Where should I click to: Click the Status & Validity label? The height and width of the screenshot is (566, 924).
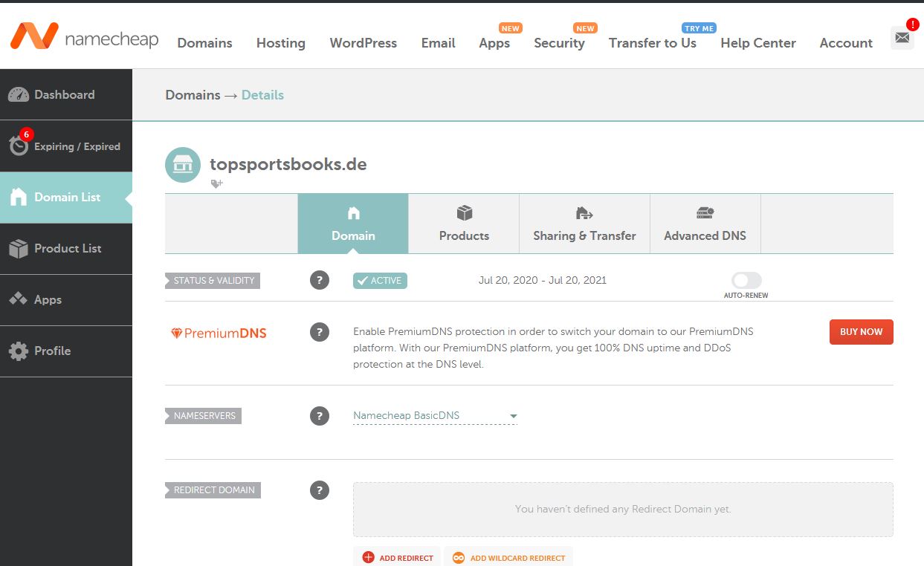pyautogui.click(x=213, y=281)
